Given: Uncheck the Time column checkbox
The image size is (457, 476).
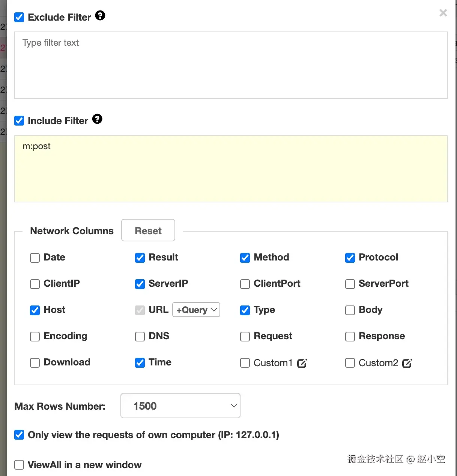Looking at the screenshot, I should [x=140, y=363].
